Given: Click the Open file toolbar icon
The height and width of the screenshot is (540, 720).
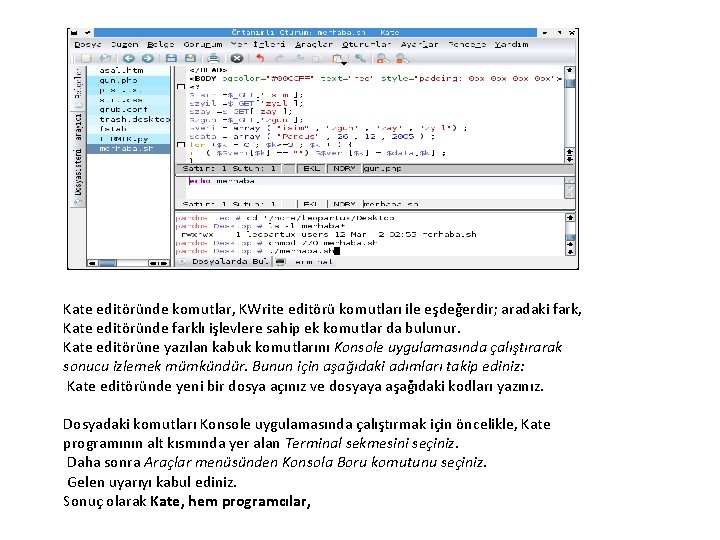Looking at the screenshot, I should [x=106, y=58].
